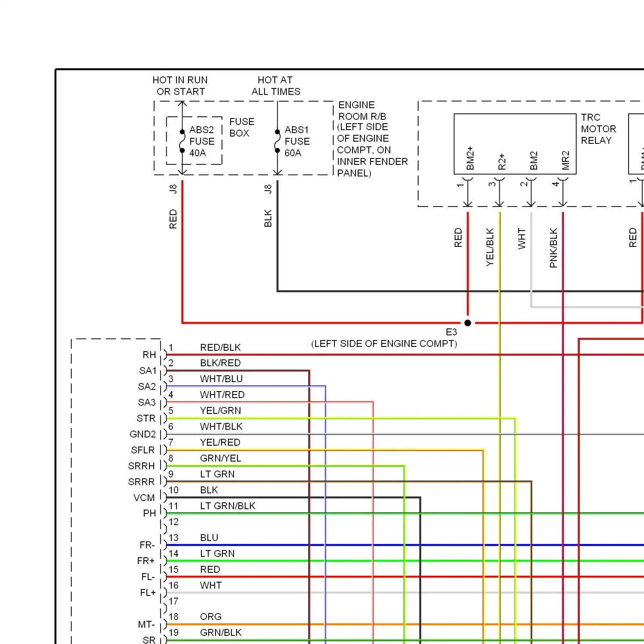Image resolution: width=644 pixels, height=644 pixels.
Task: Select the "GND2" connector pin name
Action: click(143, 434)
